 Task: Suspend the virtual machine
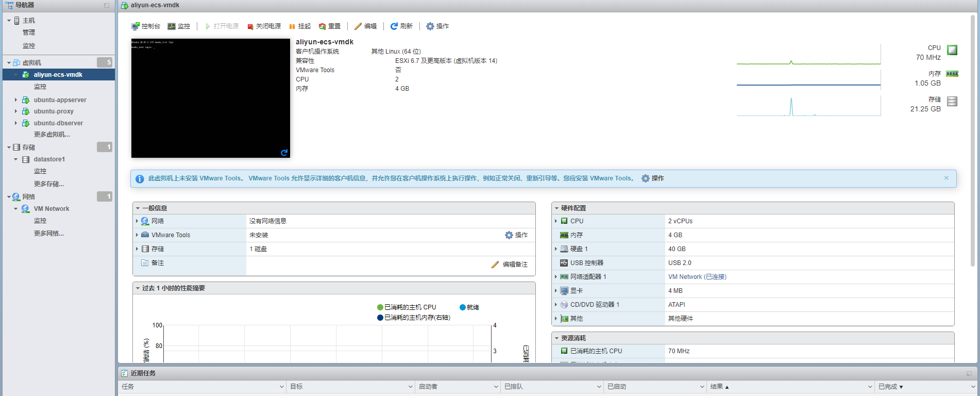coord(299,26)
